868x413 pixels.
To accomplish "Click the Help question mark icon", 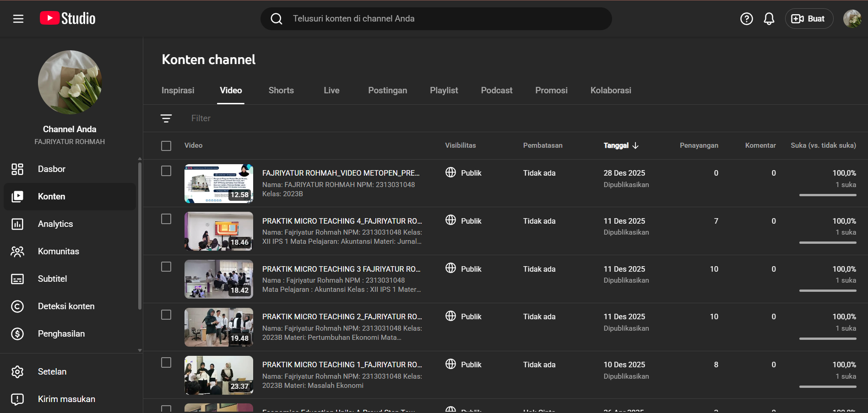I will (x=746, y=19).
